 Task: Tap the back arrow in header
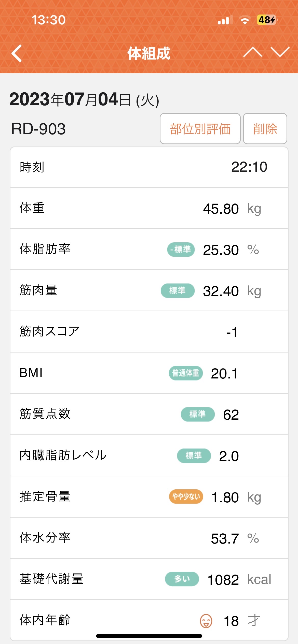(17, 53)
